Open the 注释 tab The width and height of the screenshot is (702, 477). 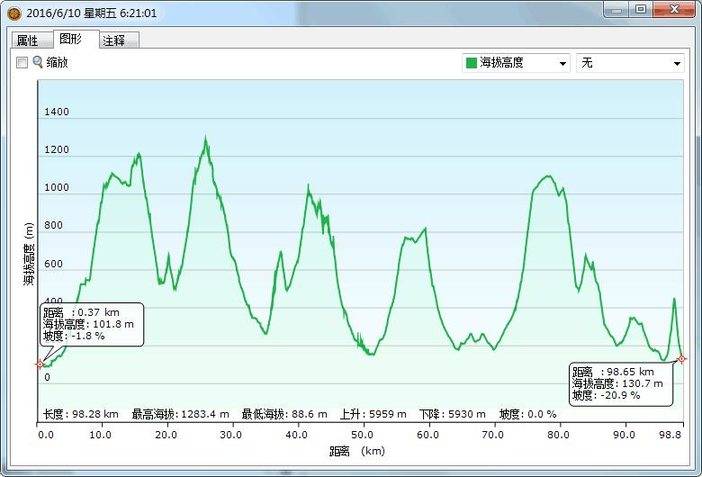[x=120, y=41]
